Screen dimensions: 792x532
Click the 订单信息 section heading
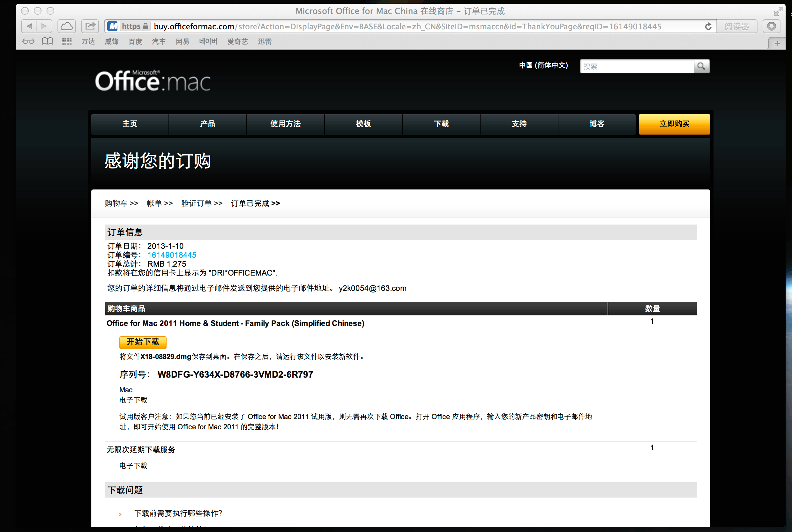click(125, 233)
